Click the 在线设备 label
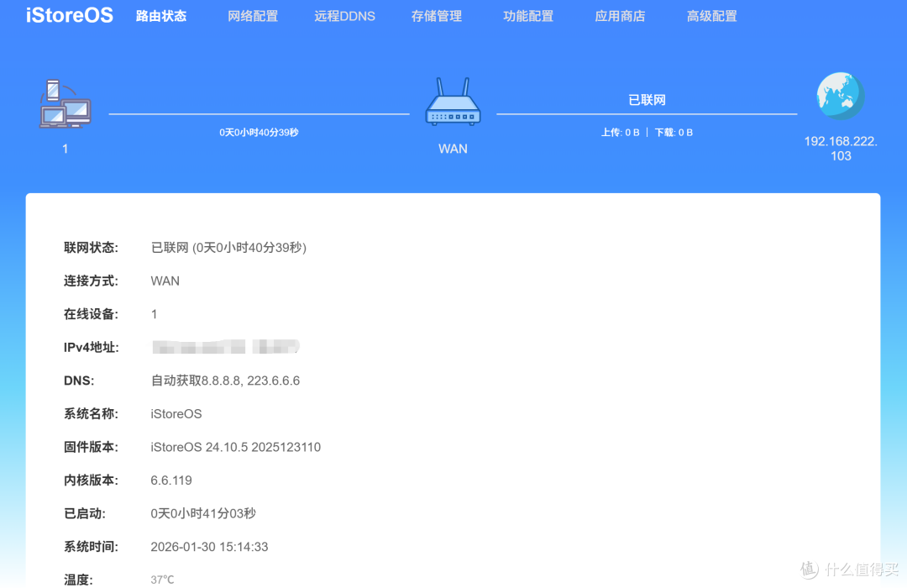The width and height of the screenshot is (907, 588). 91,314
